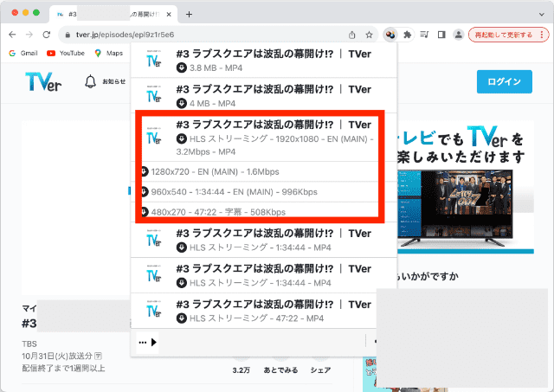The width and height of the screenshot is (554, 392).
Task: Click the title of the 3.8 MB entry
Action: (x=274, y=54)
